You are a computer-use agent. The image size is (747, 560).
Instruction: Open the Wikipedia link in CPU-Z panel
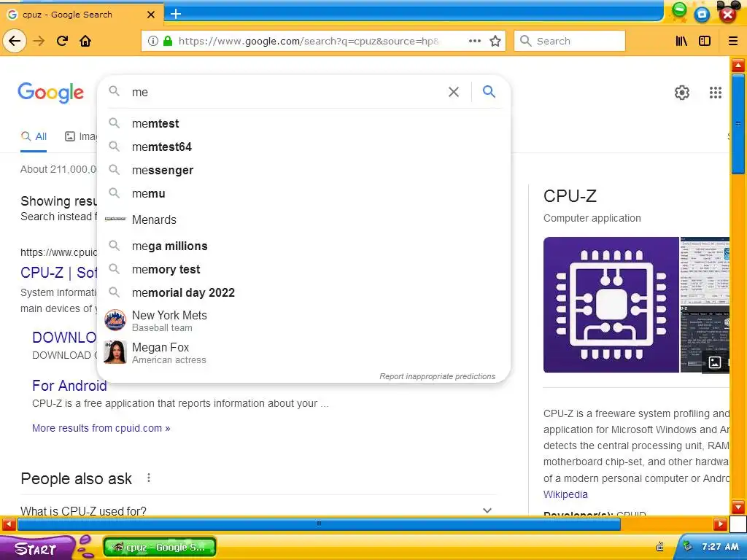pyautogui.click(x=565, y=494)
